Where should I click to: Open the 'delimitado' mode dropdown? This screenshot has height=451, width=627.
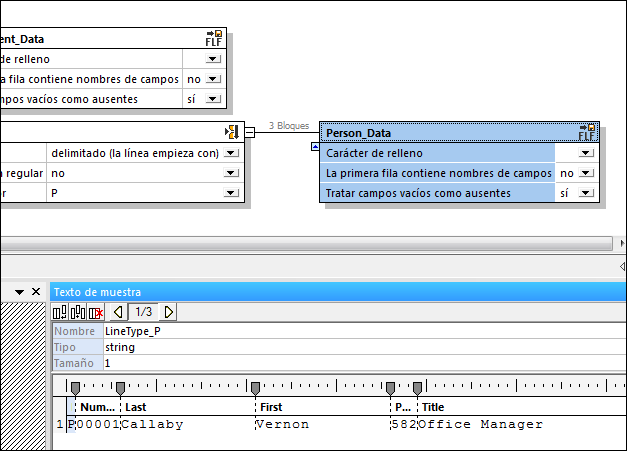click(231, 153)
